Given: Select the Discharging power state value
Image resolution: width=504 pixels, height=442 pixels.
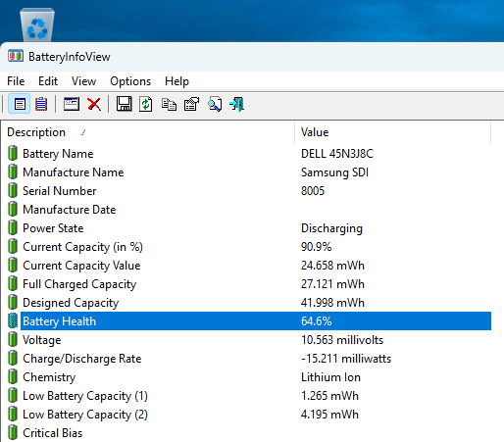Looking at the screenshot, I should [x=331, y=228].
